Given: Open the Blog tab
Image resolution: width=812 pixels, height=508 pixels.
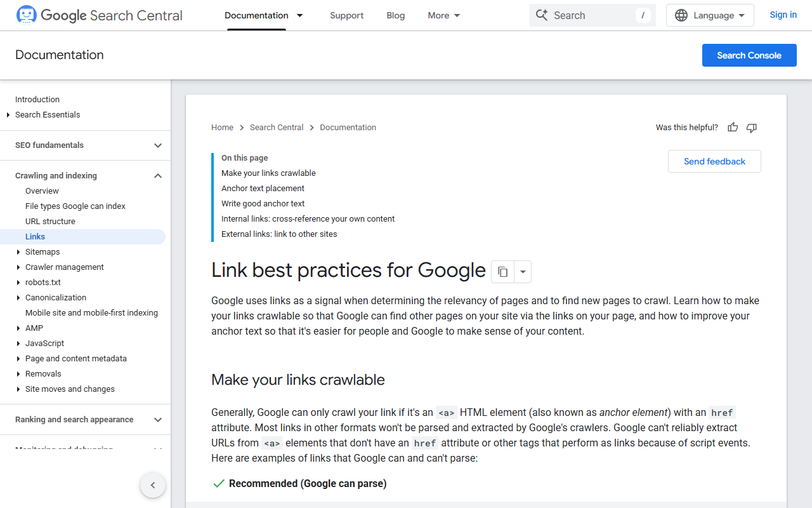Looking at the screenshot, I should [395, 15].
